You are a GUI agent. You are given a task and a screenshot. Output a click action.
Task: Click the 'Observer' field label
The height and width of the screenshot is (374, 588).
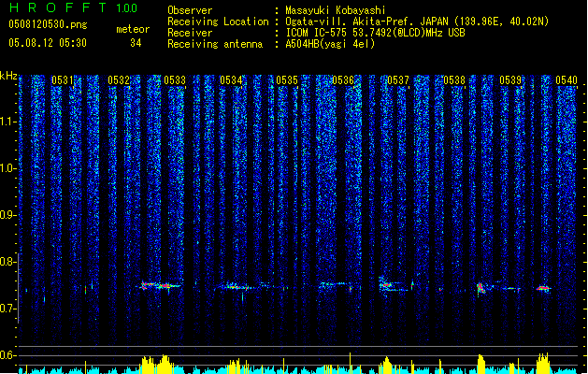(x=190, y=10)
